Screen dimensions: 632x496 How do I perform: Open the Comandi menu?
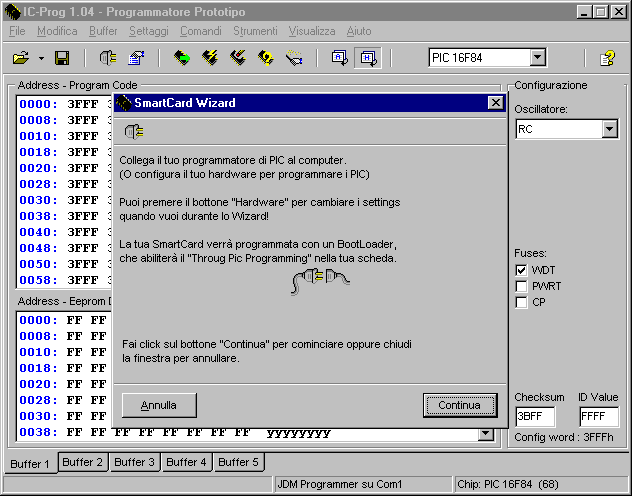[201, 31]
